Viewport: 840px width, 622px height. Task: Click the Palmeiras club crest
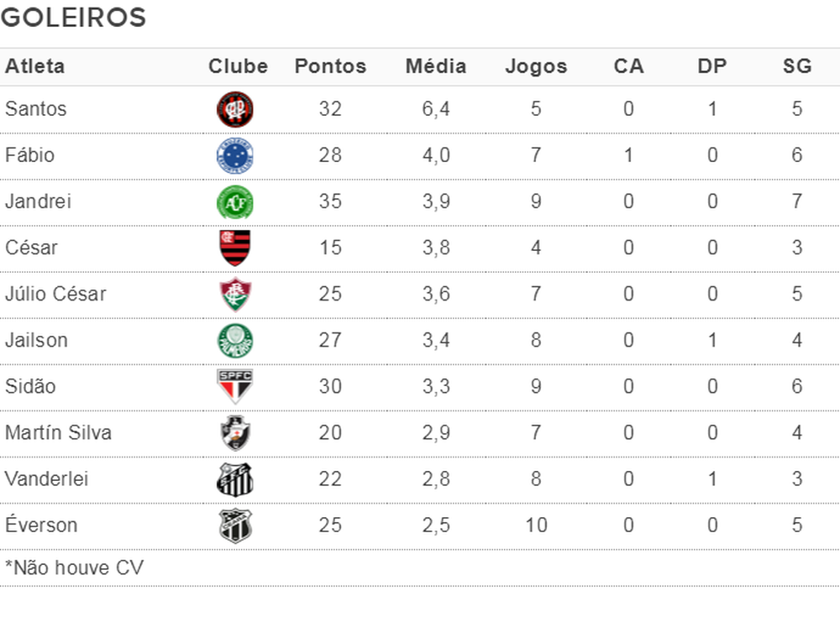point(235,341)
